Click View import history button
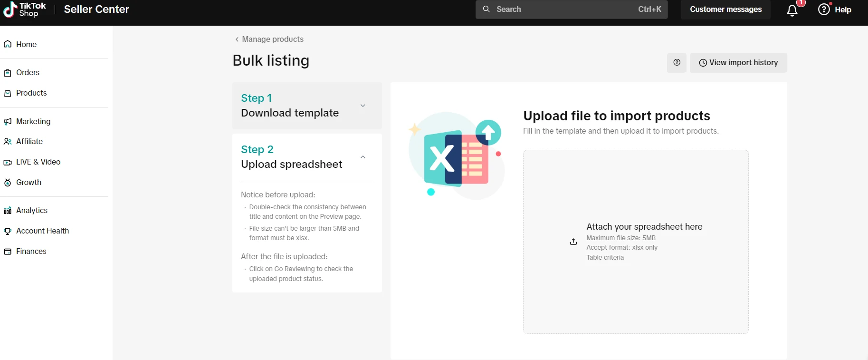 (738, 63)
